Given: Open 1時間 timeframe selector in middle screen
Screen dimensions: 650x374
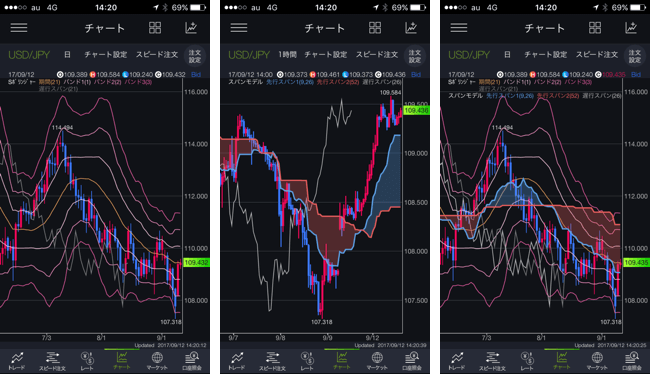Looking at the screenshot, I should (x=287, y=55).
